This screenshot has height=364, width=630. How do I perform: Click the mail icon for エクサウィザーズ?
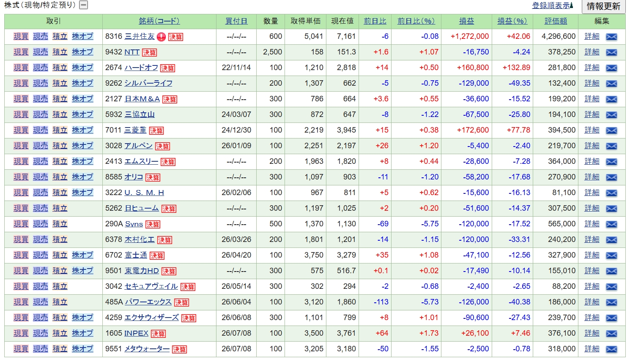[x=611, y=318]
